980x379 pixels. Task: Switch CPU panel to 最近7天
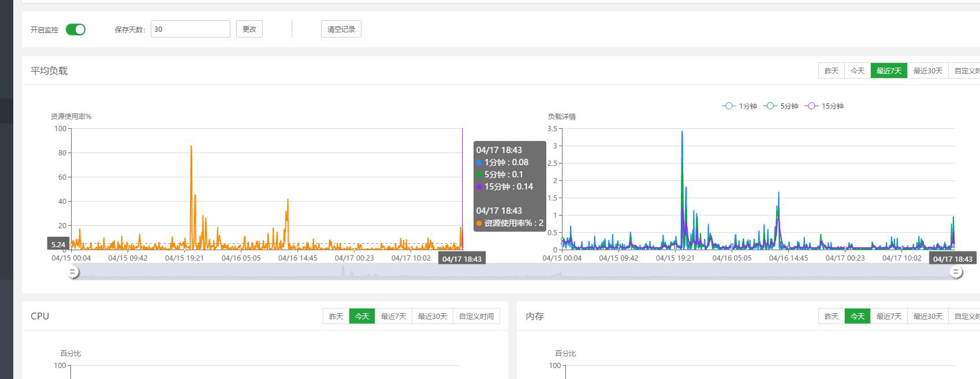click(x=393, y=317)
